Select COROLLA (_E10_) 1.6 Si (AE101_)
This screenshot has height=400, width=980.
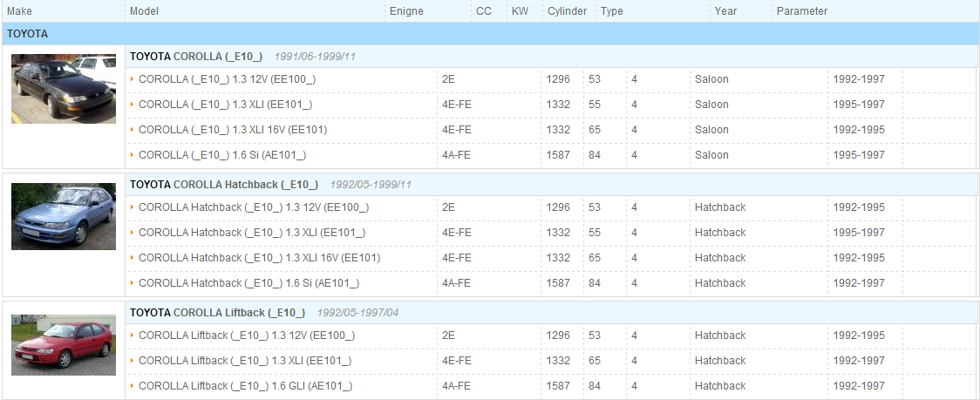221,154
